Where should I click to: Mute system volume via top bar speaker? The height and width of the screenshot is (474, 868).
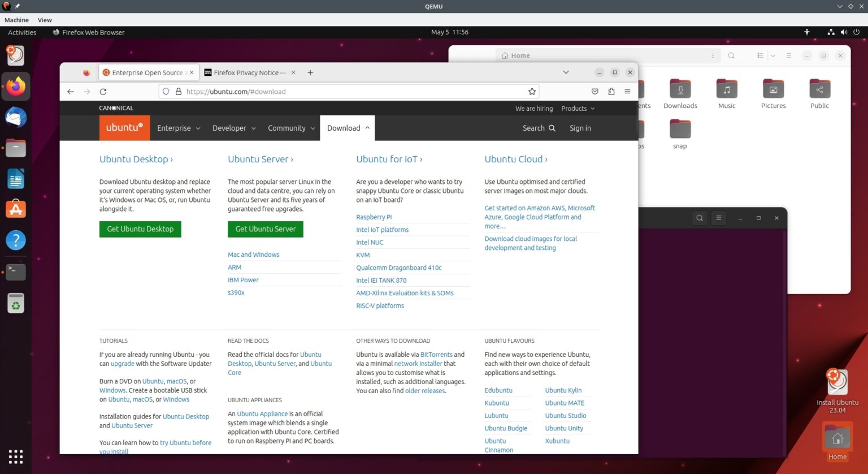point(844,32)
